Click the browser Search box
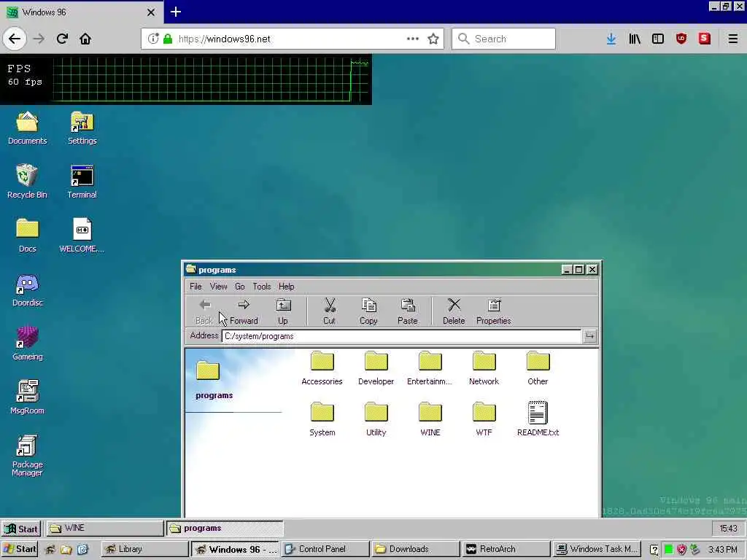 [503, 39]
